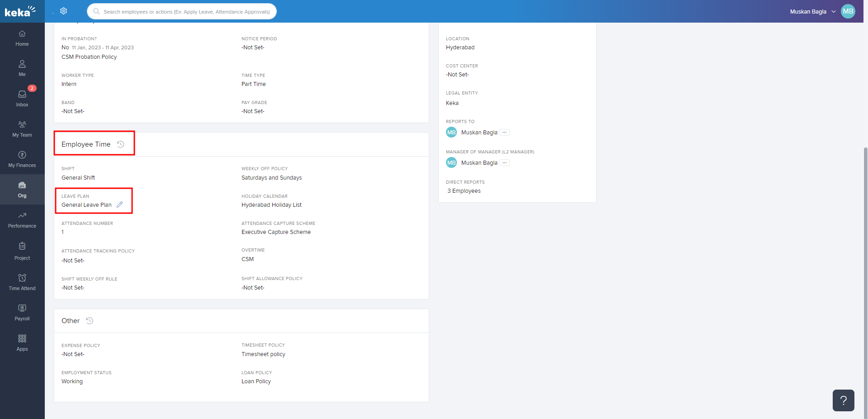Open Time Attend module
This screenshot has height=419, width=868.
22,282
